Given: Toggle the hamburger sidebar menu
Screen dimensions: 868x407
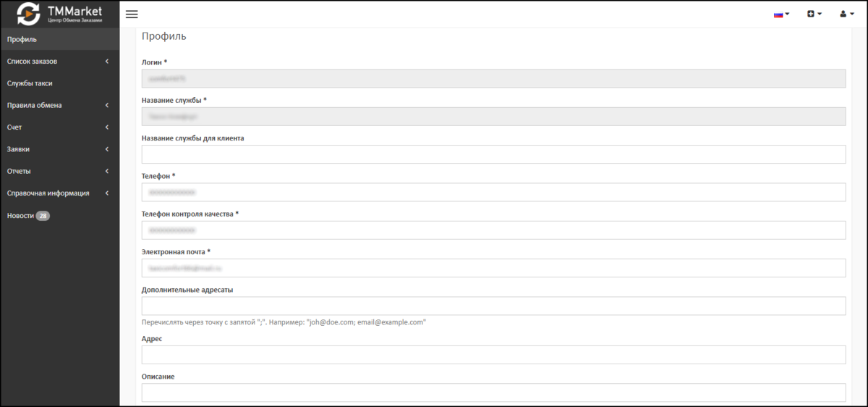Looking at the screenshot, I should (132, 14).
